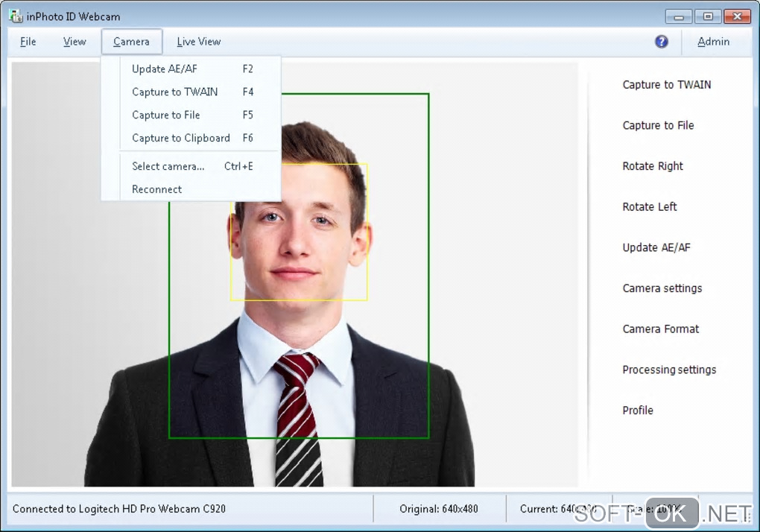Collapse the open Camera menu
The image size is (760, 532).
[131, 42]
